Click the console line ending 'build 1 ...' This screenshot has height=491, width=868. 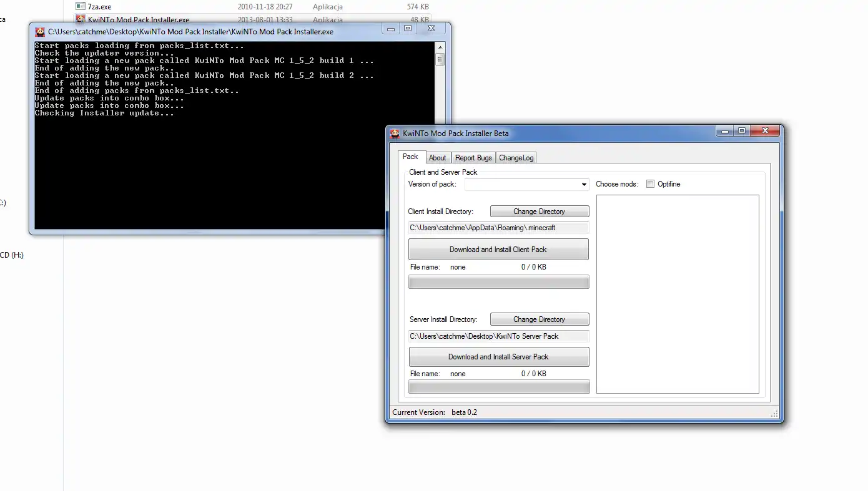pyautogui.click(x=204, y=61)
